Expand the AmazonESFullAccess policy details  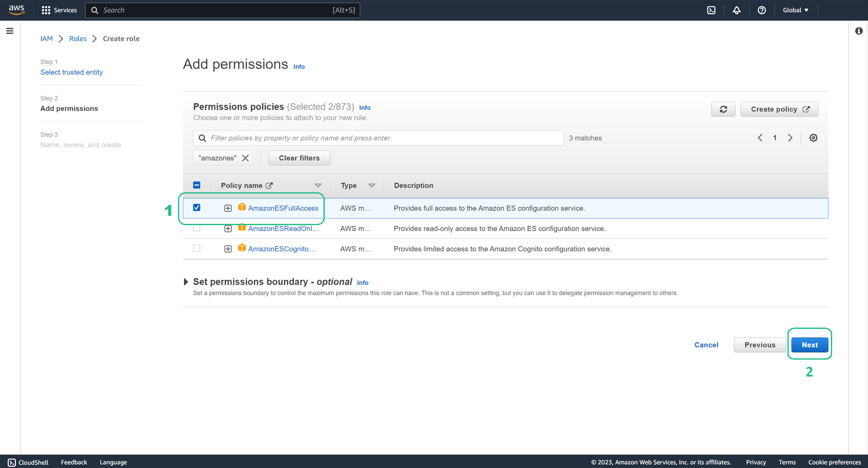tap(228, 208)
